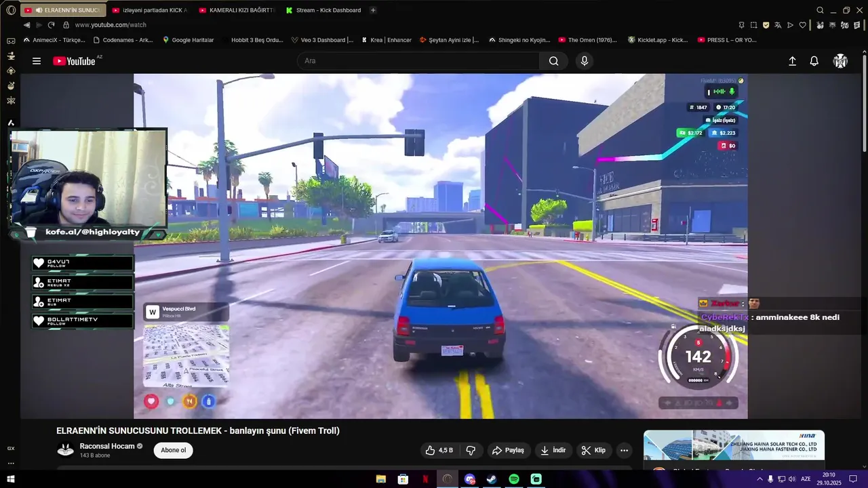This screenshot has height=488, width=868.
Task: Click the pin icon in the address bar
Action: pyautogui.click(x=741, y=25)
